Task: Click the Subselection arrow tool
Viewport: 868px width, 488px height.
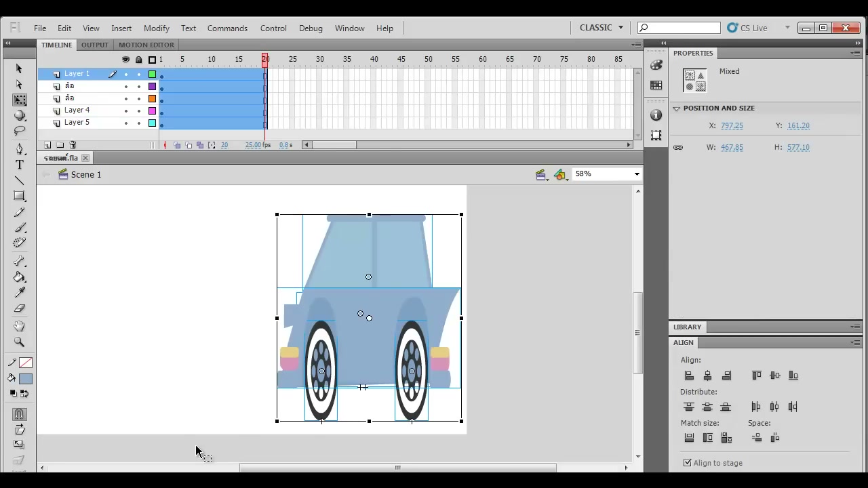Action: [x=19, y=85]
